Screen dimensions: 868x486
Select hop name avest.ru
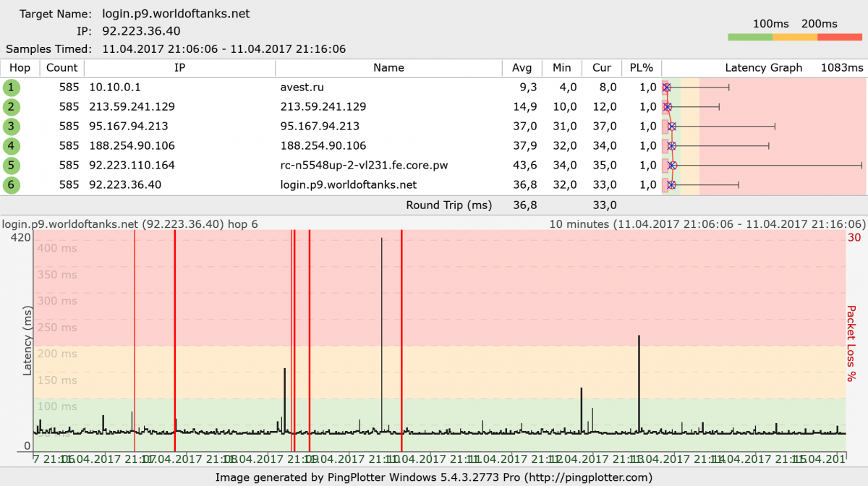[x=302, y=88]
